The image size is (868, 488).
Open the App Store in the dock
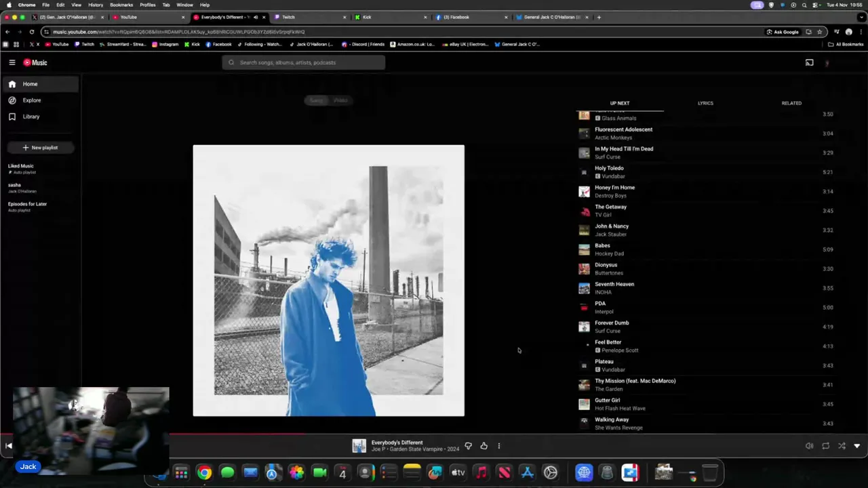(x=527, y=473)
